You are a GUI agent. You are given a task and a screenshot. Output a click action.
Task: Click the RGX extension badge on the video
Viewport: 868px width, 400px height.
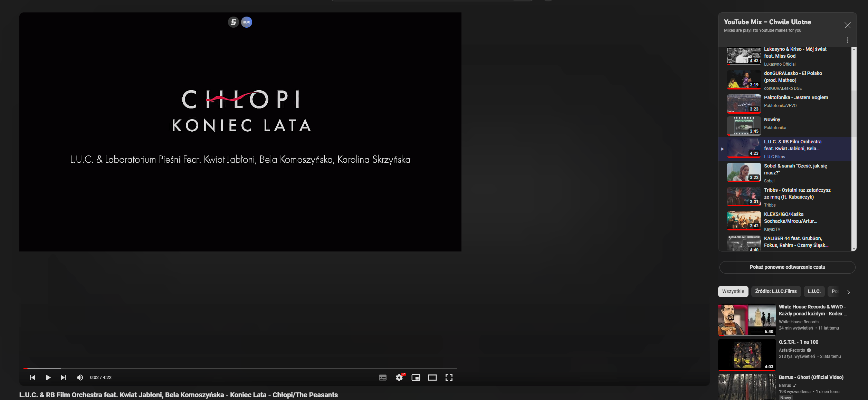(x=246, y=22)
